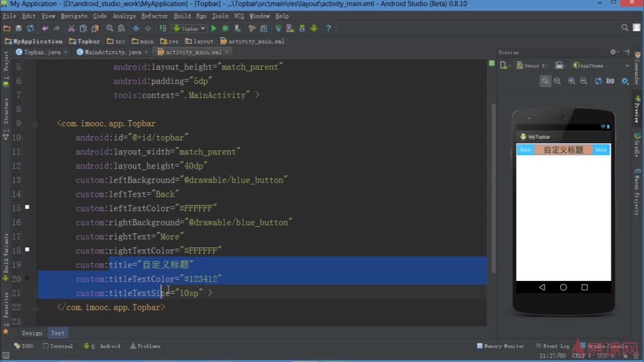Click the search magnifier at top right
644x362 pixels.
coord(625,28)
